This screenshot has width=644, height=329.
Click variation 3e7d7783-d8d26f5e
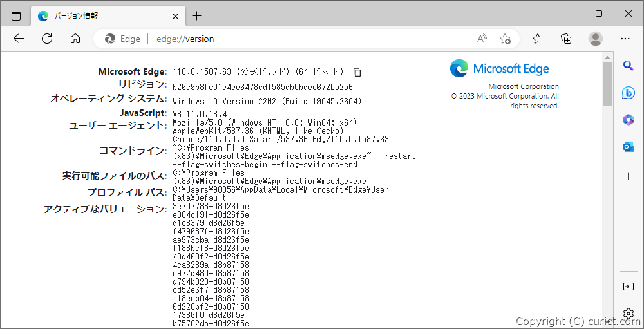coord(211,206)
